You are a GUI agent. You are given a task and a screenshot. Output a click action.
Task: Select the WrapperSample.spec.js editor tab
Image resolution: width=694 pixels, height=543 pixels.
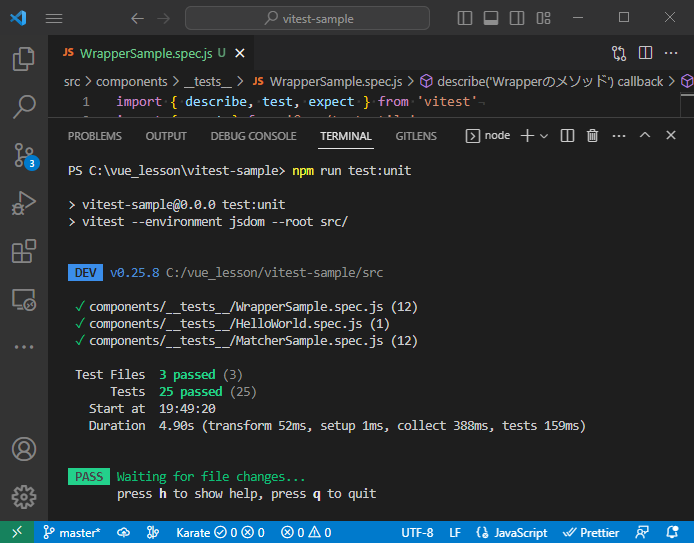tap(152, 54)
